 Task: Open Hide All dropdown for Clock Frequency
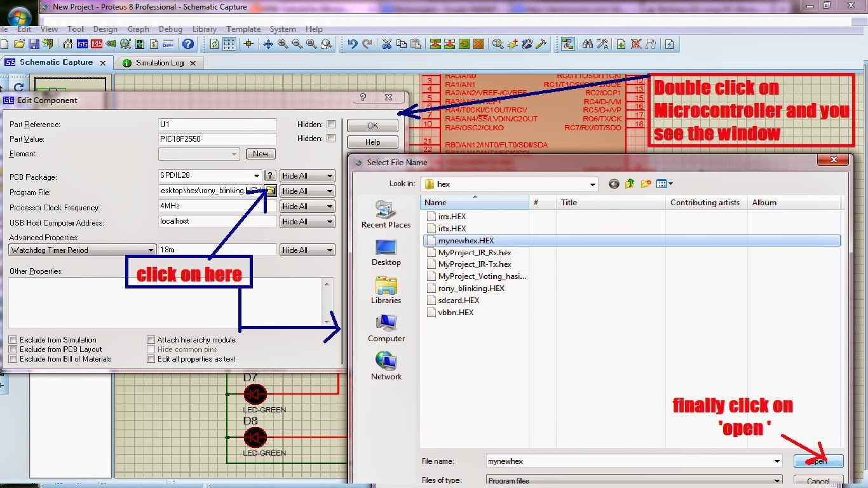point(308,207)
